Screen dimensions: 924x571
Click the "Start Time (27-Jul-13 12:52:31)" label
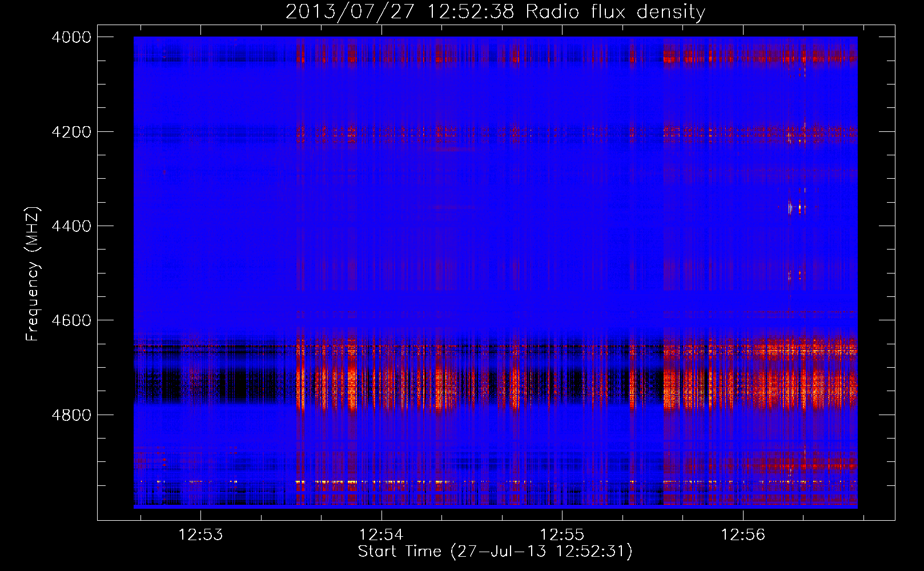[495, 552]
